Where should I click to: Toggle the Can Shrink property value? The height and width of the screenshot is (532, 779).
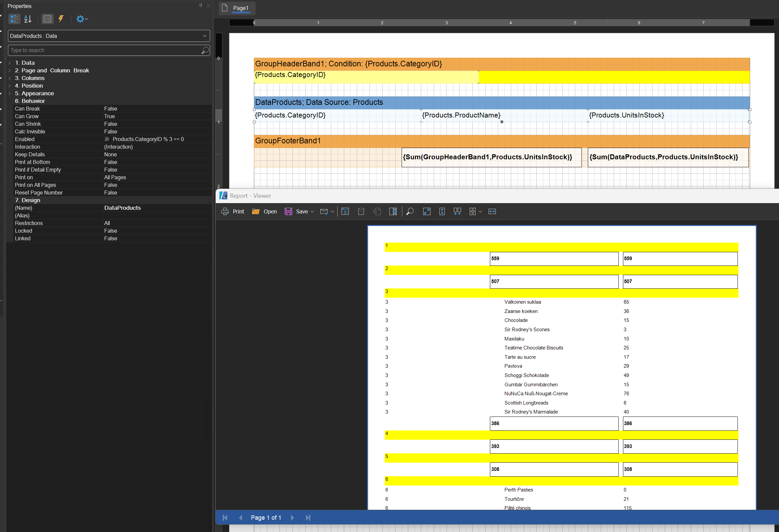[157, 124]
